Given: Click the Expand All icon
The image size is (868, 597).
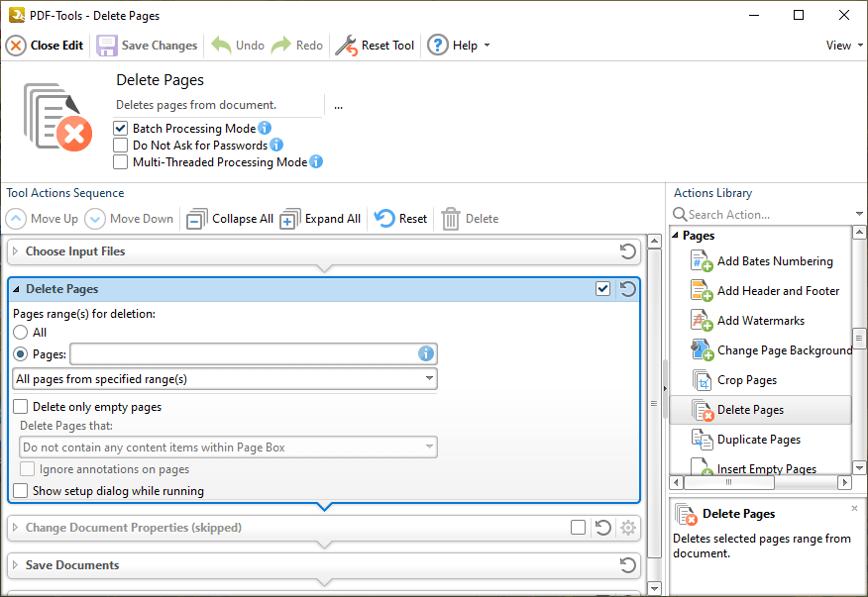Looking at the screenshot, I should click(290, 219).
